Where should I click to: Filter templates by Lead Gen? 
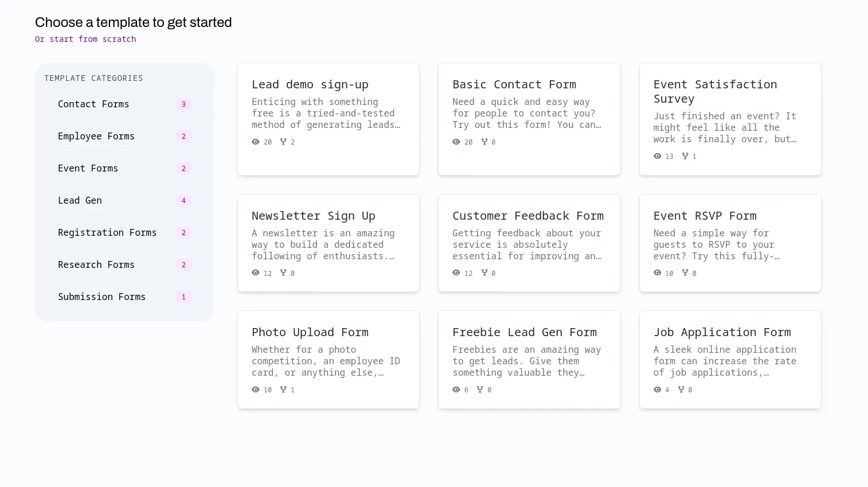click(x=80, y=200)
